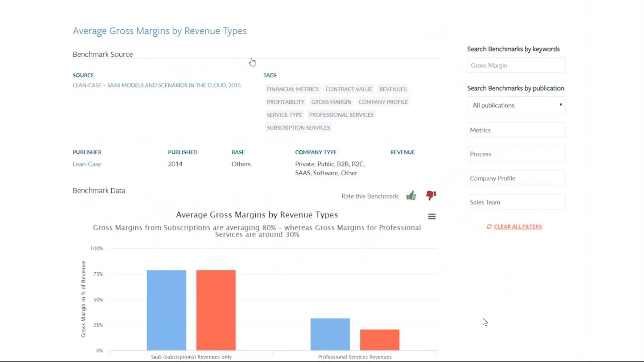Click the orange Professional Services revenue bar
The image size is (644, 362).
pyautogui.click(x=379, y=340)
